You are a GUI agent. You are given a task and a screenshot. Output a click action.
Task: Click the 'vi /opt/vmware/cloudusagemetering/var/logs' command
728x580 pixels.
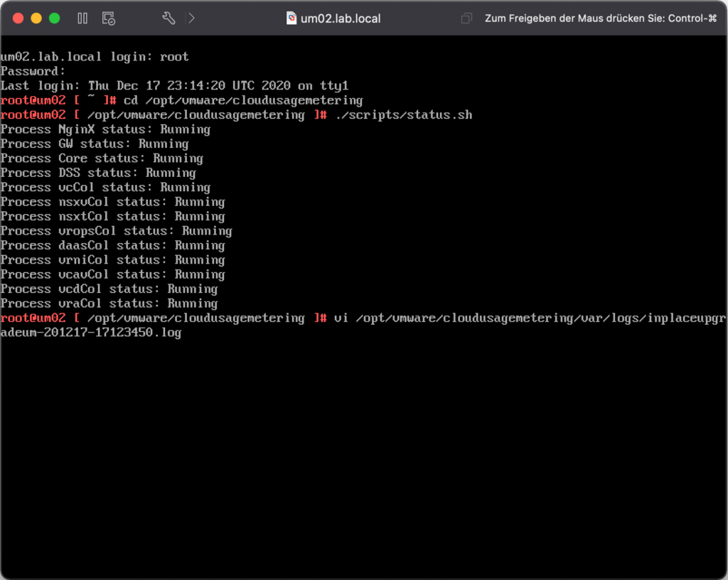530,318
